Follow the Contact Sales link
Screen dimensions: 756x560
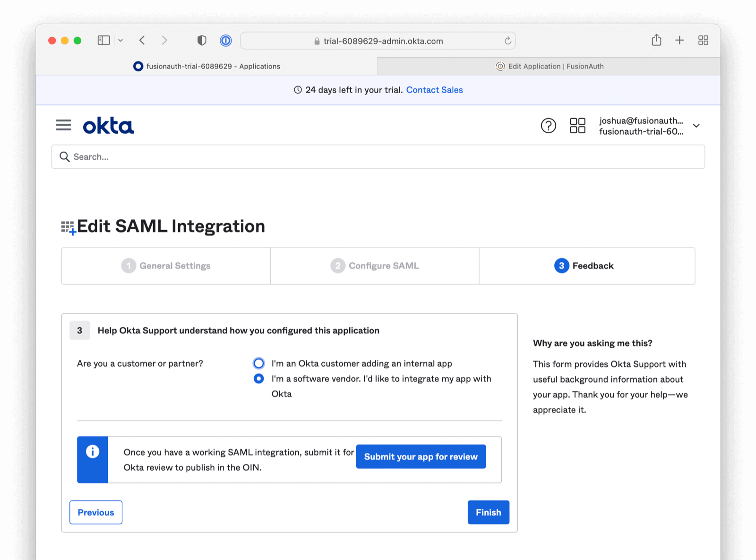tap(434, 90)
